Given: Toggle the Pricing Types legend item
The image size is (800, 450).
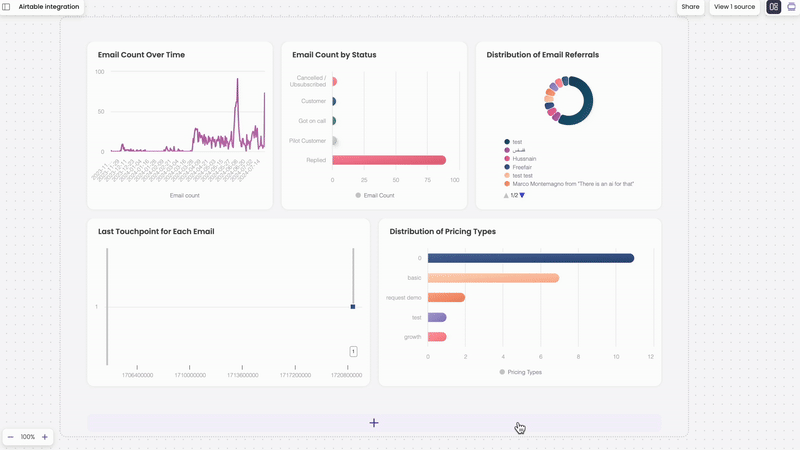Looking at the screenshot, I should pyautogui.click(x=521, y=372).
